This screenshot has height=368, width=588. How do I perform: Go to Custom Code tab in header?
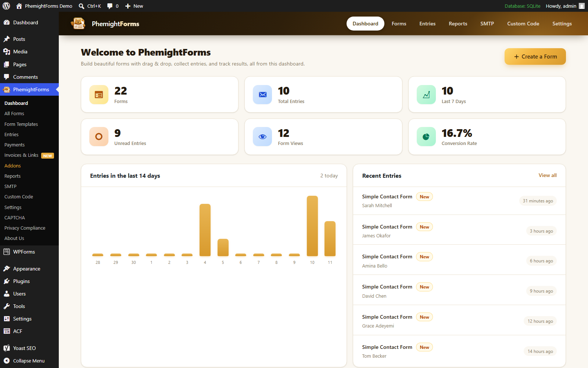tap(523, 24)
